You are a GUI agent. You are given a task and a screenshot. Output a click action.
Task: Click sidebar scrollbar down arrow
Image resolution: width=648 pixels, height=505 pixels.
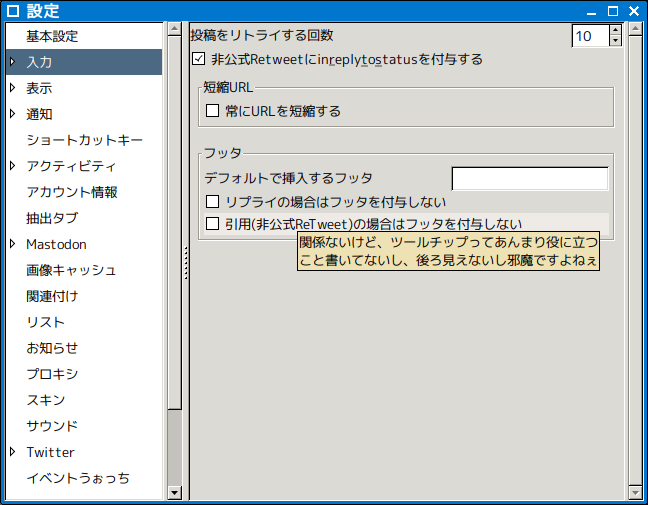[174, 492]
